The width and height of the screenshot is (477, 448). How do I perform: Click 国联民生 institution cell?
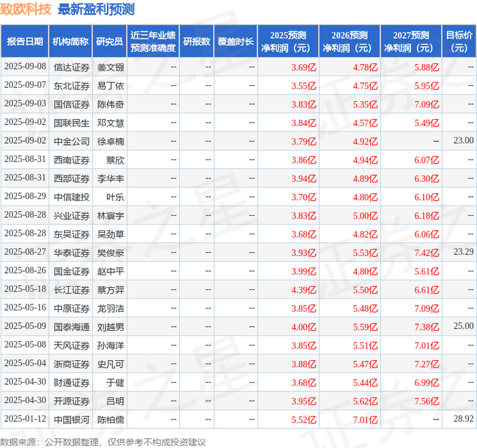[72, 123]
